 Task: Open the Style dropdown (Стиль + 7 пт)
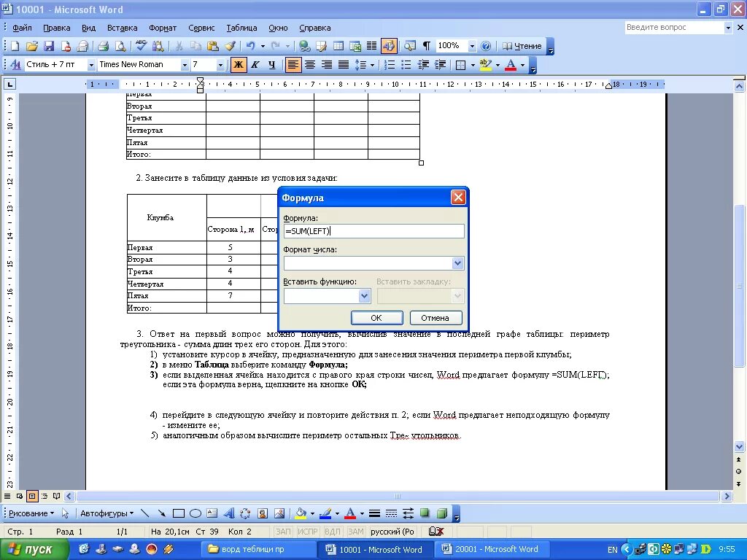click(91, 65)
